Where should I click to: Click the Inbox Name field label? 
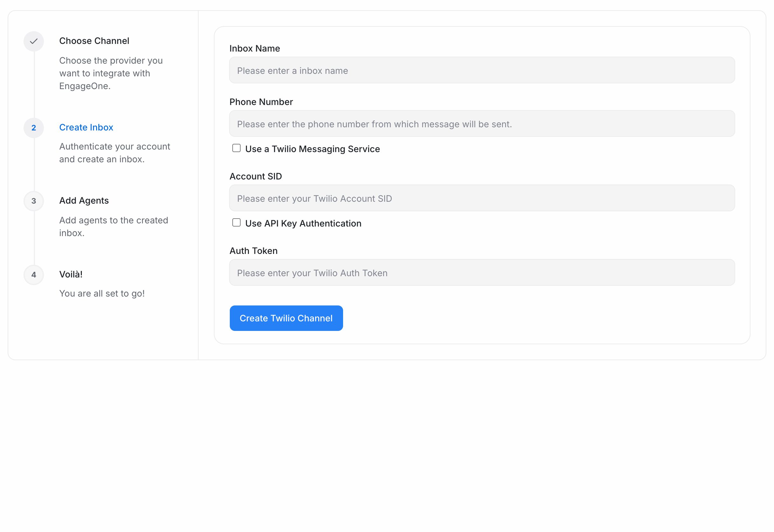[255, 48]
